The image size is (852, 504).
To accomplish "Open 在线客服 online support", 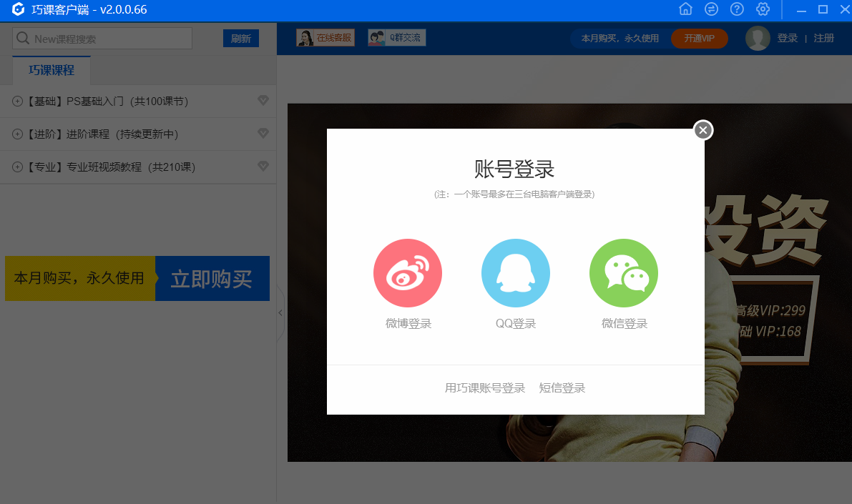I will 325,38.
